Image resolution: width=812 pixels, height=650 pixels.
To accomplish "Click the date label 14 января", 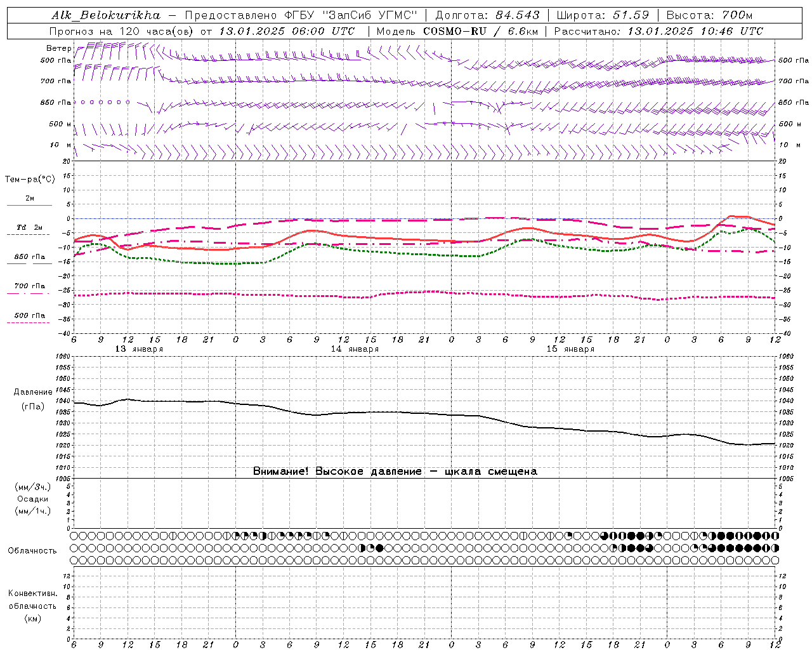I will [355, 349].
